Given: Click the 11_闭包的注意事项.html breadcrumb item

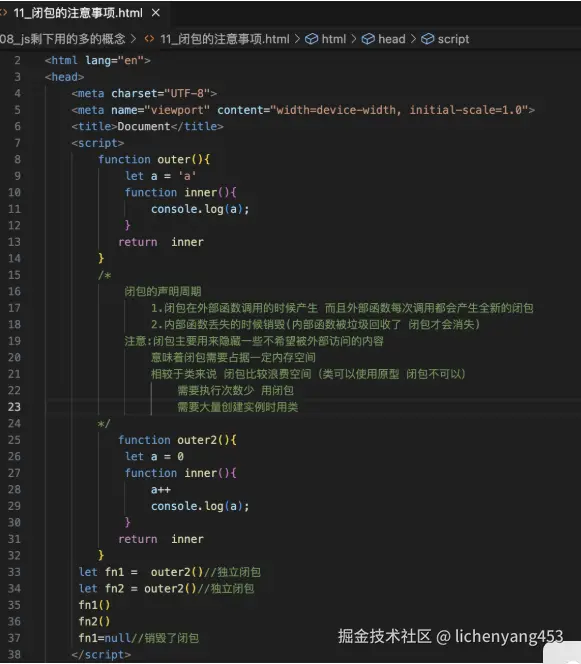Looking at the screenshot, I should tap(225, 39).
